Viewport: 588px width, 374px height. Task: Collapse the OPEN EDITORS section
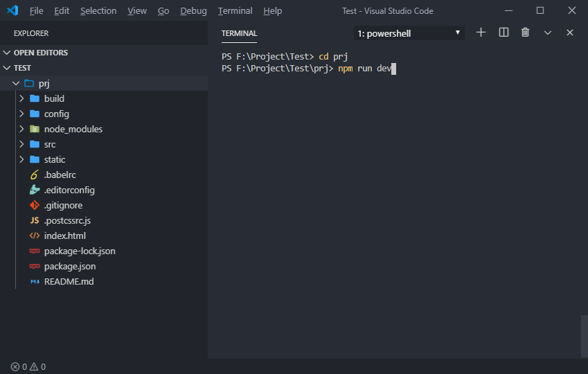click(7, 53)
